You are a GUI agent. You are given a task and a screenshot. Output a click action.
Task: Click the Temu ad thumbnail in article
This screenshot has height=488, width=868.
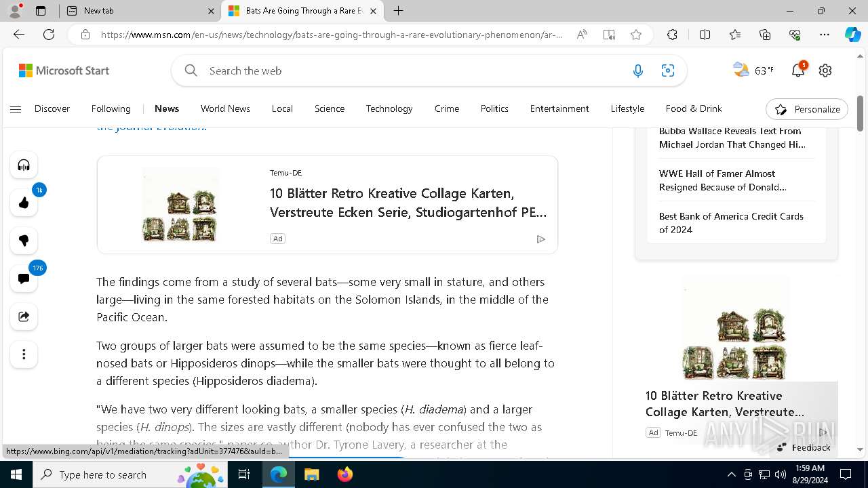(180, 204)
